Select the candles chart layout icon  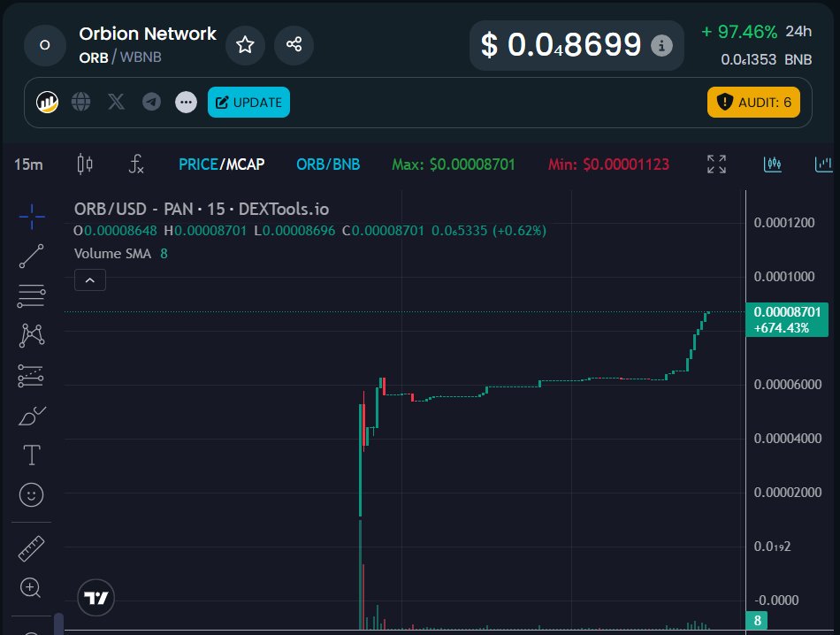tap(772, 164)
